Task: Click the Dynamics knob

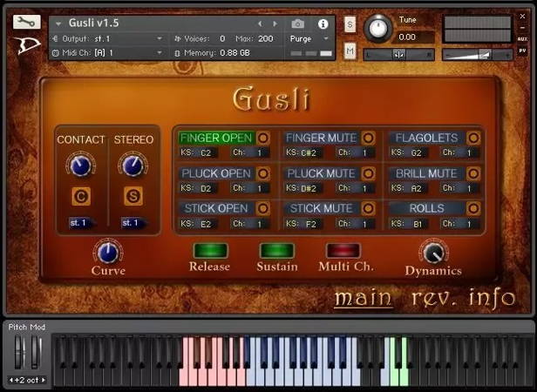Action: pyautogui.click(x=432, y=252)
